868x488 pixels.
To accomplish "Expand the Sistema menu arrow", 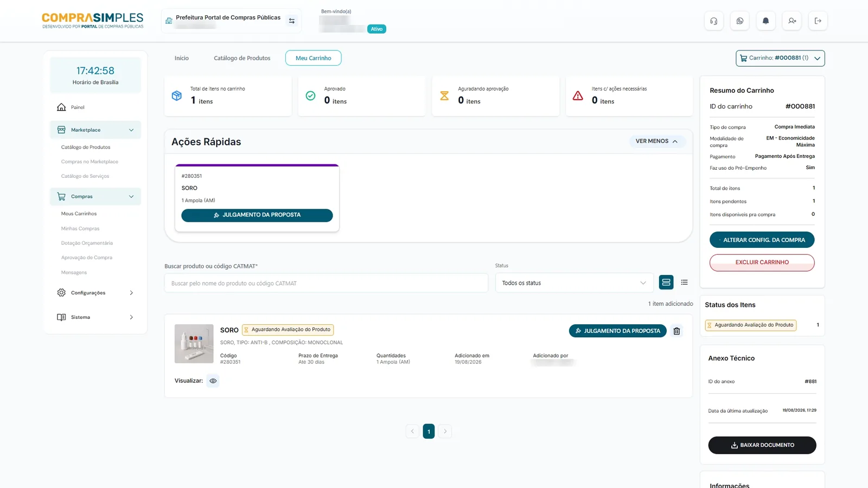I will click(x=131, y=317).
